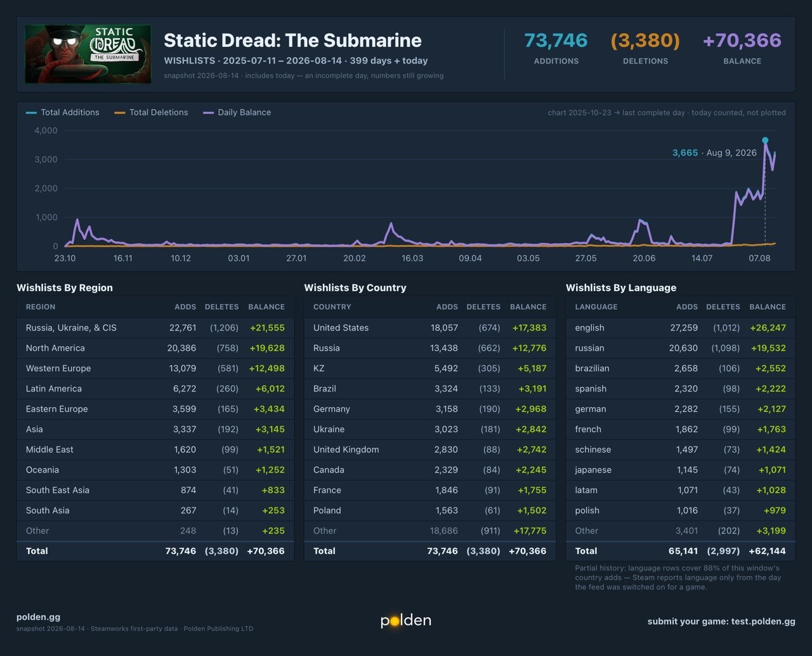
Task: Click the 3,665 peak value label
Action: tap(685, 153)
